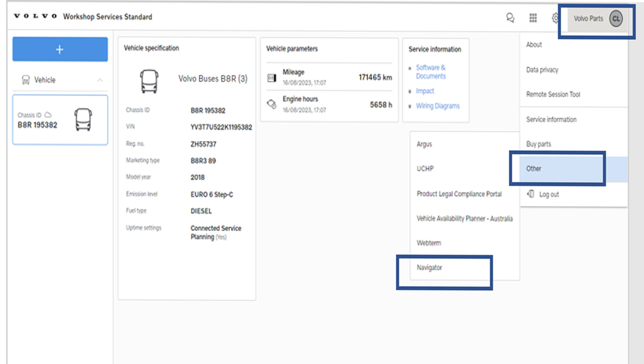Open the chat messages icon
The image size is (644, 364).
point(510,18)
